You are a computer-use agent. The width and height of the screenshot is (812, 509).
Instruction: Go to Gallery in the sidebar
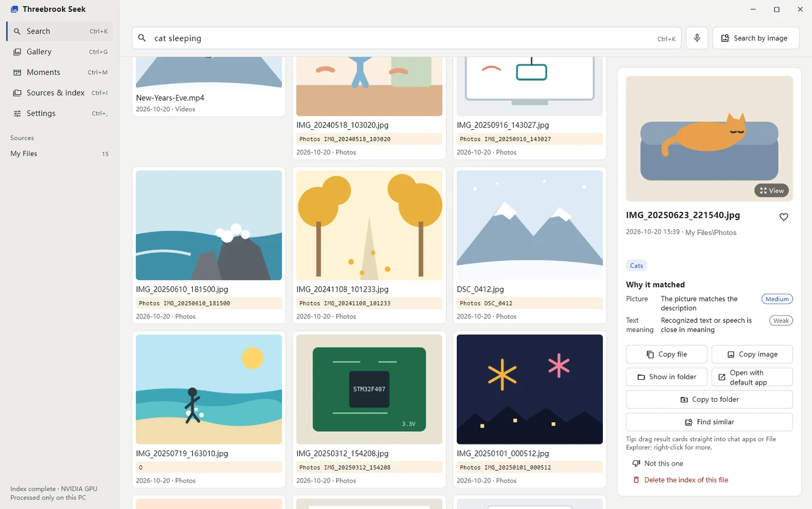(60, 51)
